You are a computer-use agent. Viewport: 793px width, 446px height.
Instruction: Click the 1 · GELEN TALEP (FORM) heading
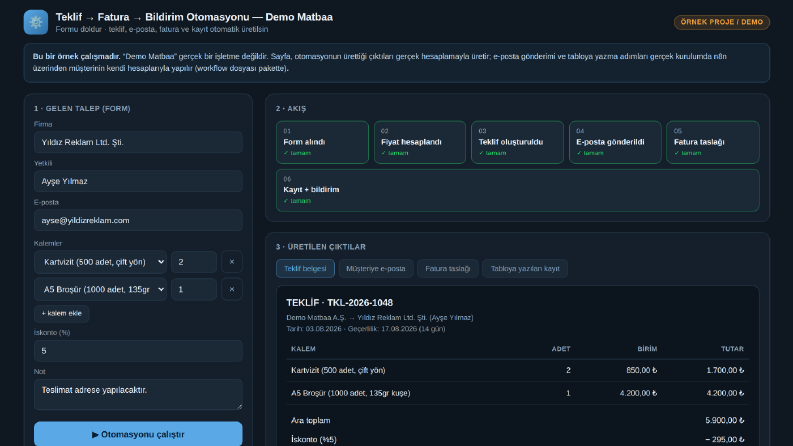click(x=82, y=109)
